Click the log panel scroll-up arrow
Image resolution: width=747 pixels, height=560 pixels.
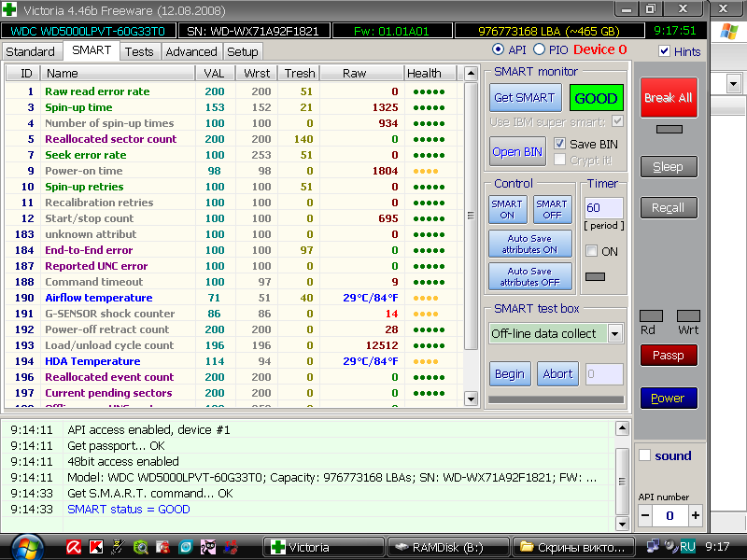622,429
